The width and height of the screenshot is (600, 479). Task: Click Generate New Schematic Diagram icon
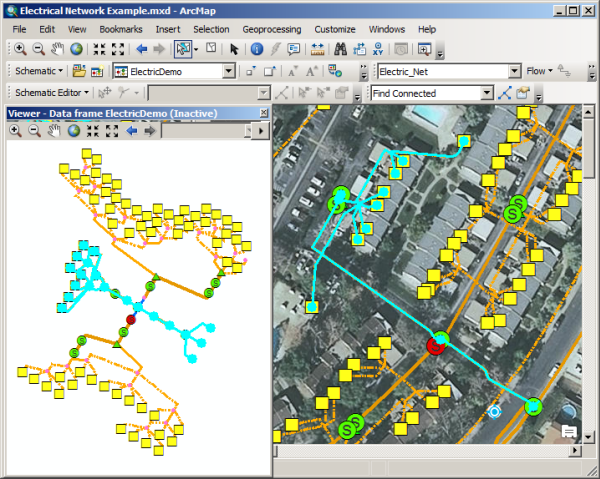(97, 71)
